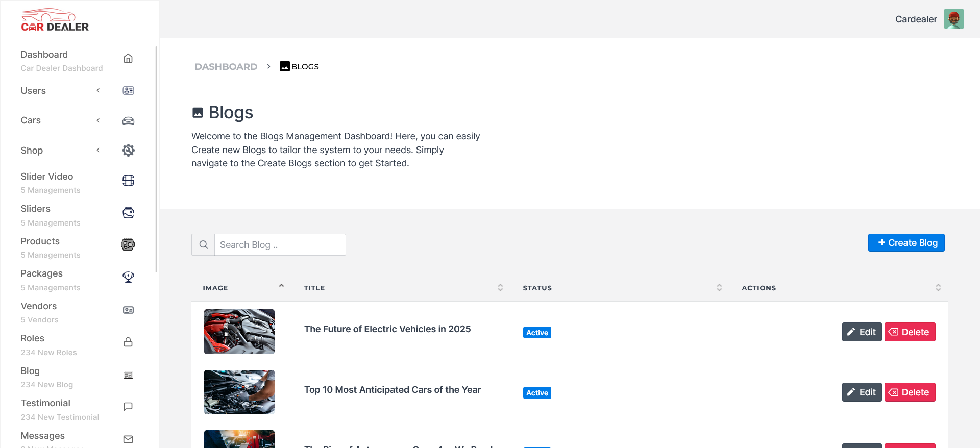The height and width of the screenshot is (448, 980).
Task: Click the search magnifier icon
Action: coord(203,245)
